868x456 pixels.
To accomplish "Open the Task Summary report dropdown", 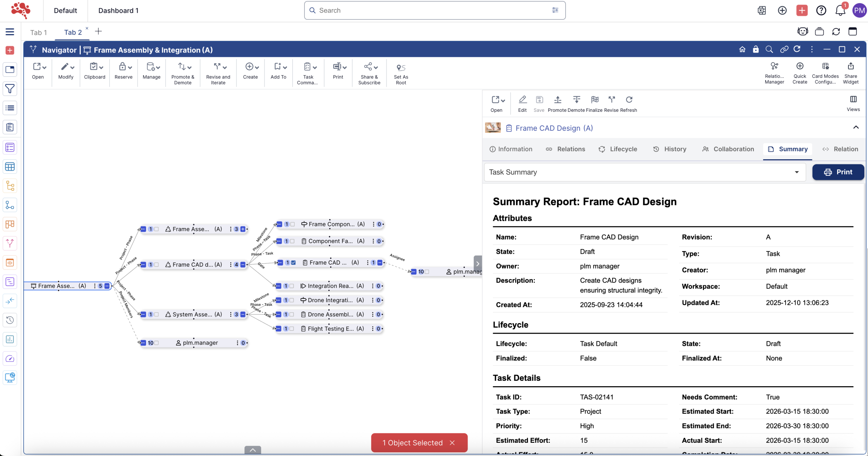I will pos(796,172).
